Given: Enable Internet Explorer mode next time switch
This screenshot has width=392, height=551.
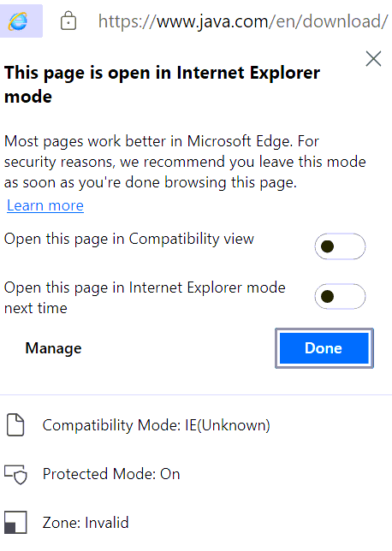Looking at the screenshot, I should point(340,297).
